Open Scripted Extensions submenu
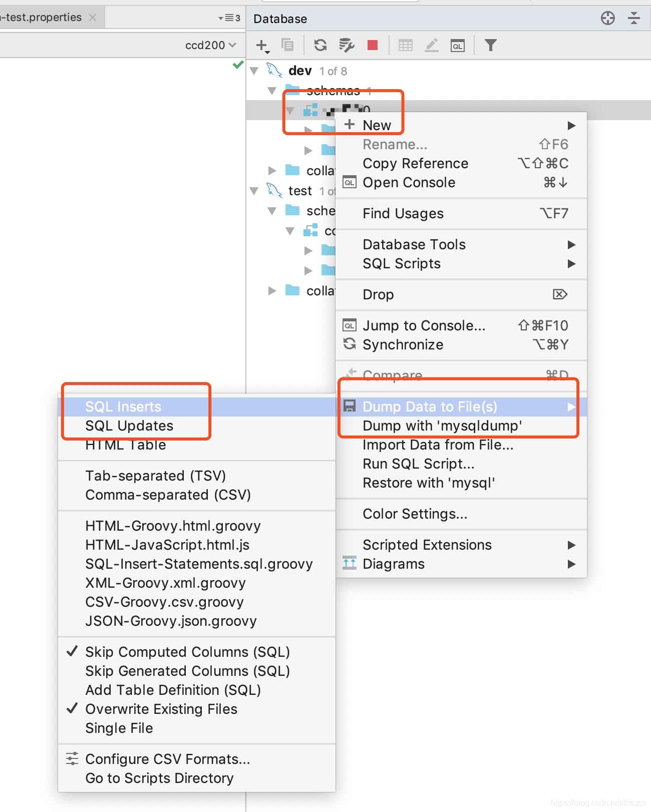This screenshot has height=812, width=651. click(461, 545)
